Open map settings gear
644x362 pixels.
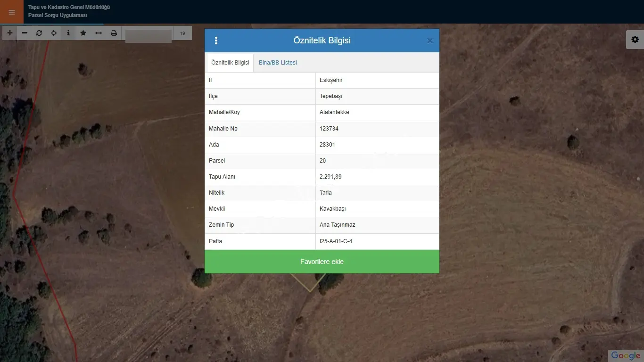(635, 40)
